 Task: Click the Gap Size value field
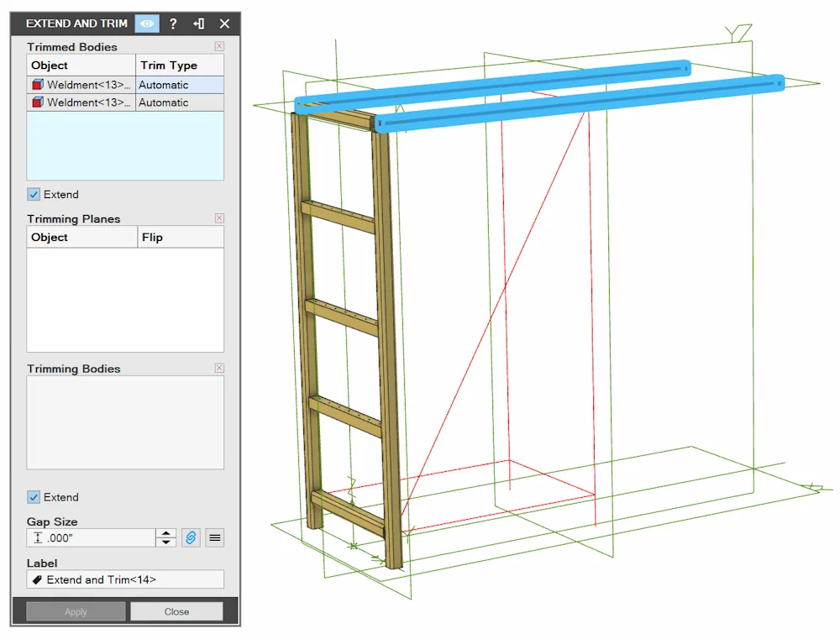[x=91, y=537]
